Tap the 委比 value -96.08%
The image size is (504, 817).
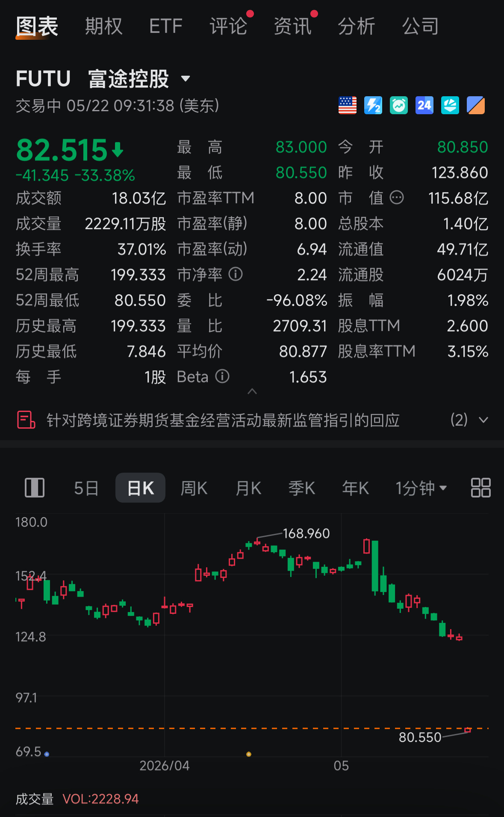click(297, 300)
